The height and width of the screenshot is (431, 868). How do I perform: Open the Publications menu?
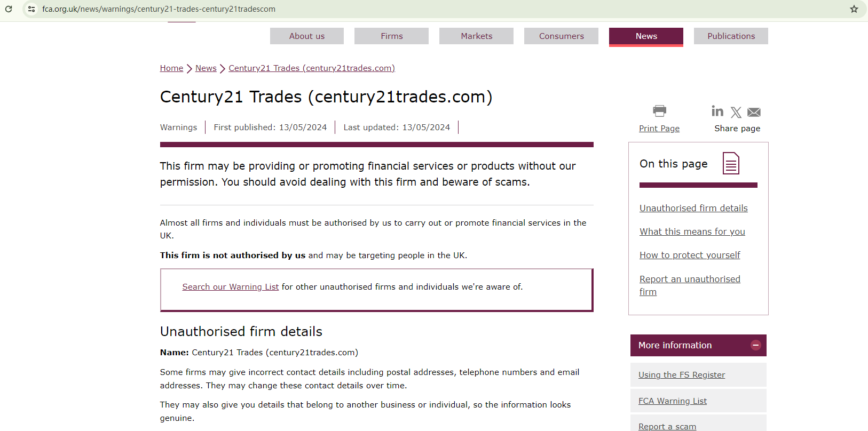(x=731, y=36)
